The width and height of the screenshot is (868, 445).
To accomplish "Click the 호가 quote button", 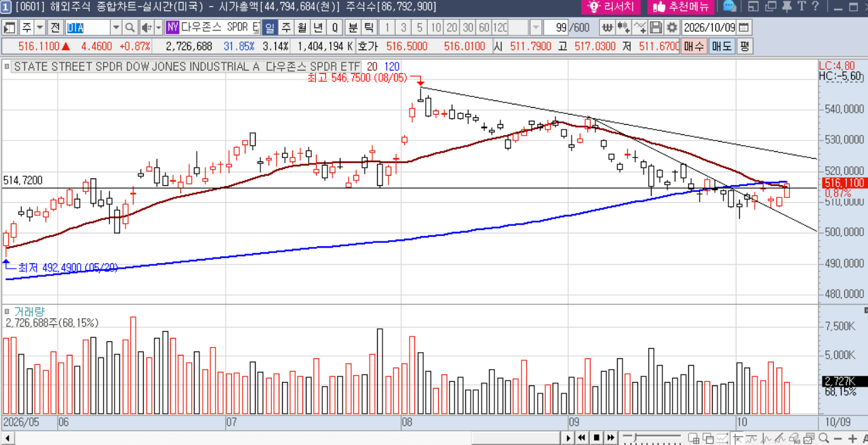I will [x=367, y=47].
